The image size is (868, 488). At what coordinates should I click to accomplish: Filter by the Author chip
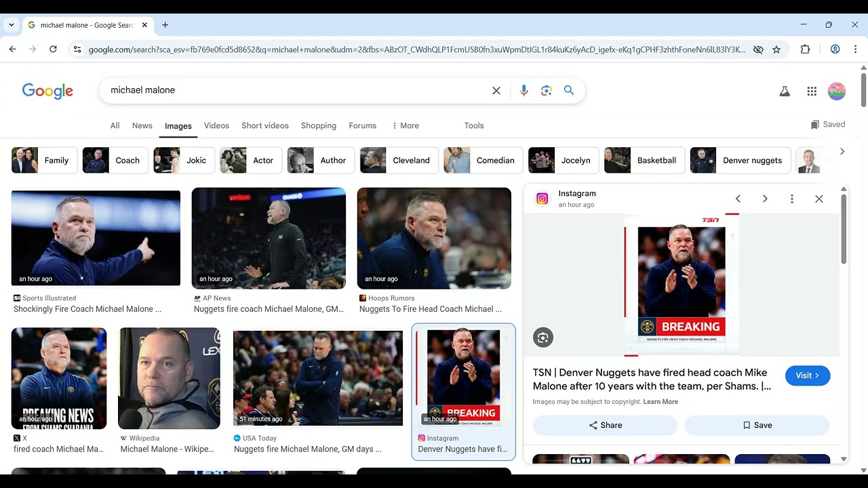pyautogui.click(x=321, y=161)
